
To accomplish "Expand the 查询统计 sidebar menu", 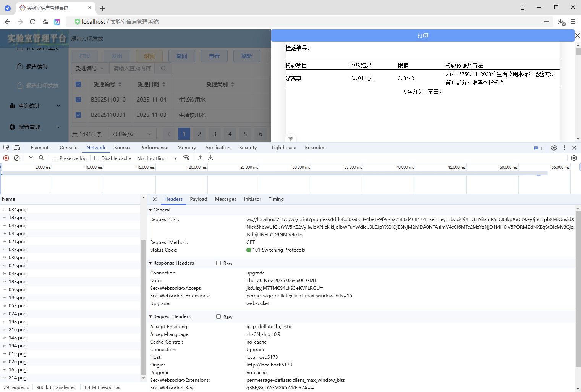I will point(35,106).
